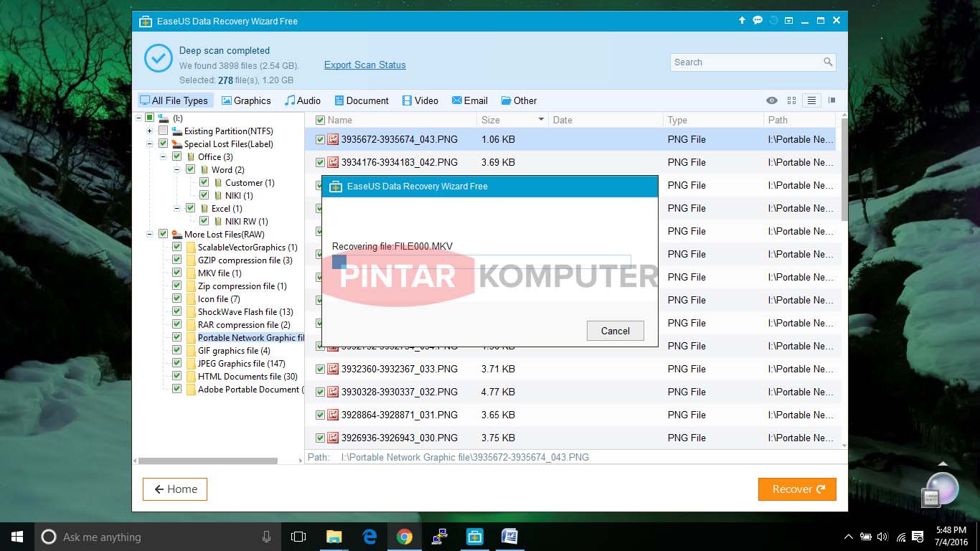Open Microsoft Edge from taskbar
Image resolution: width=980 pixels, height=551 pixels.
click(369, 537)
